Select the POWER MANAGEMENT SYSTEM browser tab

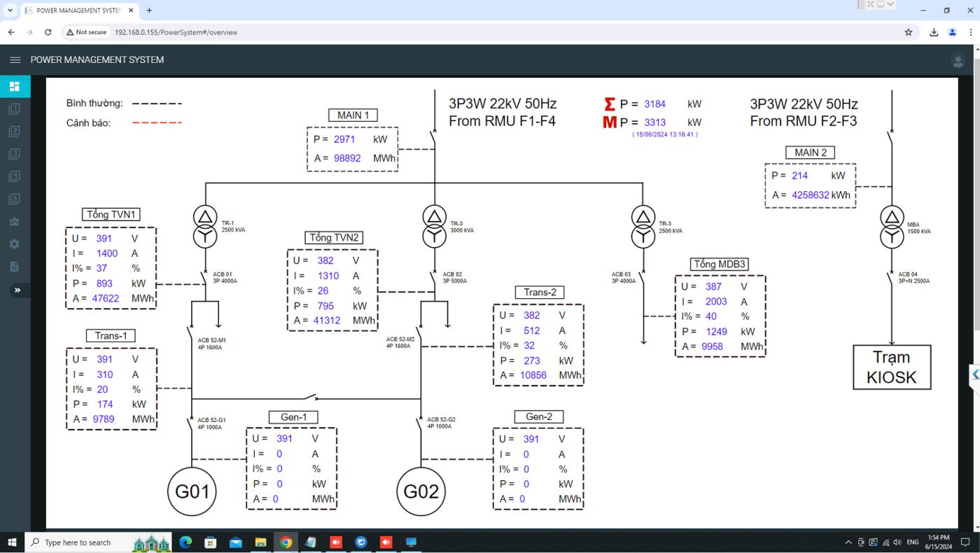[x=76, y=10]
